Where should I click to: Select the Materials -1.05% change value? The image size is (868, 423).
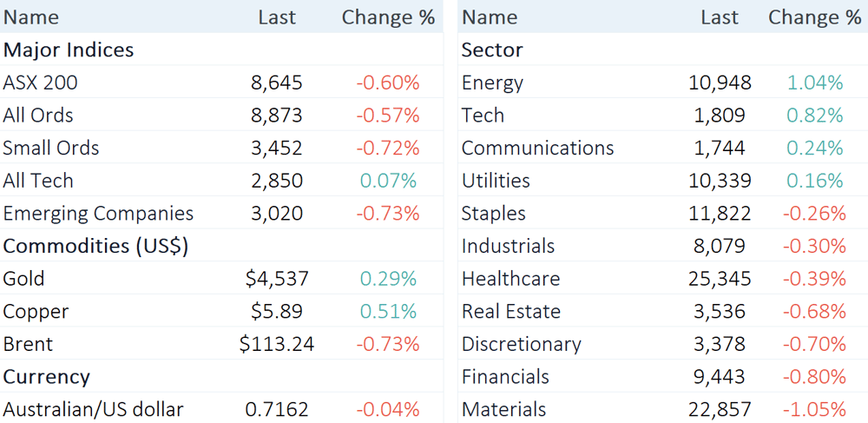tap(814, 409)
